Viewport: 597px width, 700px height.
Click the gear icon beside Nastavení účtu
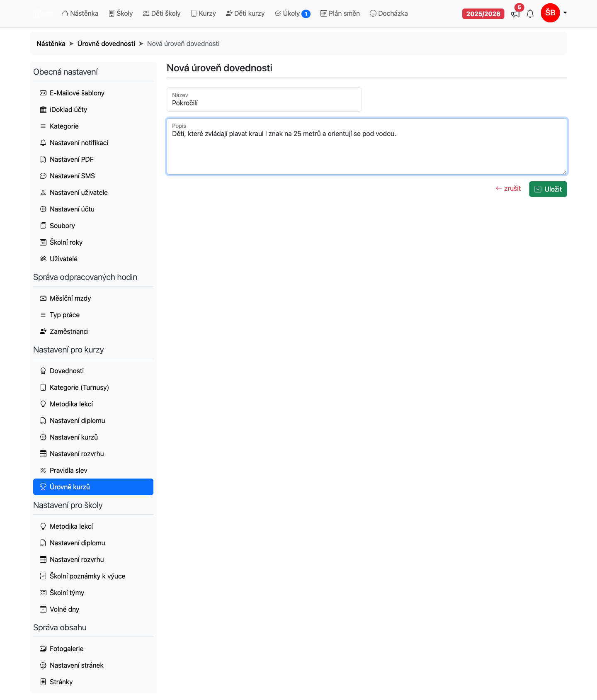pyautogui.click(x=43, y=209)
